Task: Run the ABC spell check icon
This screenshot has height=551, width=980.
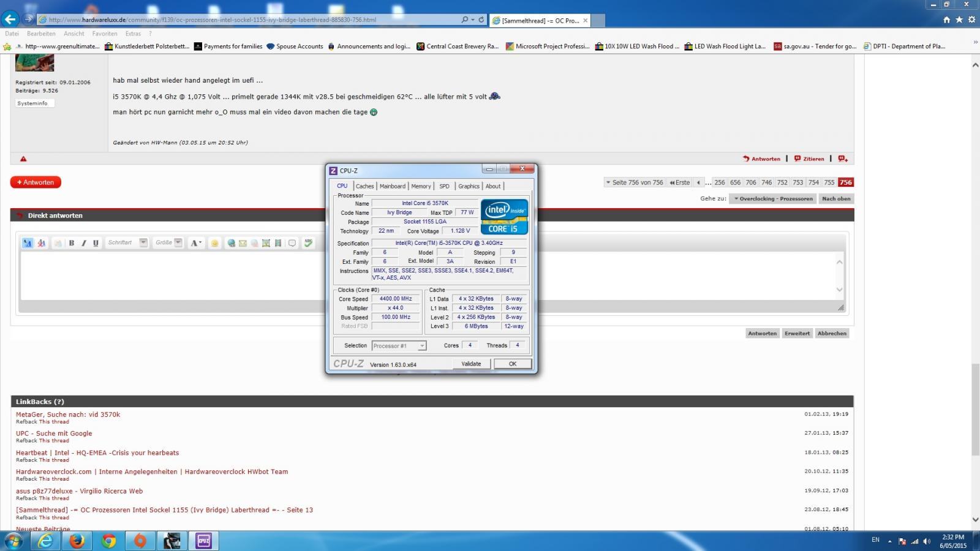Action: pyautogui.click(x=308, y=243)
